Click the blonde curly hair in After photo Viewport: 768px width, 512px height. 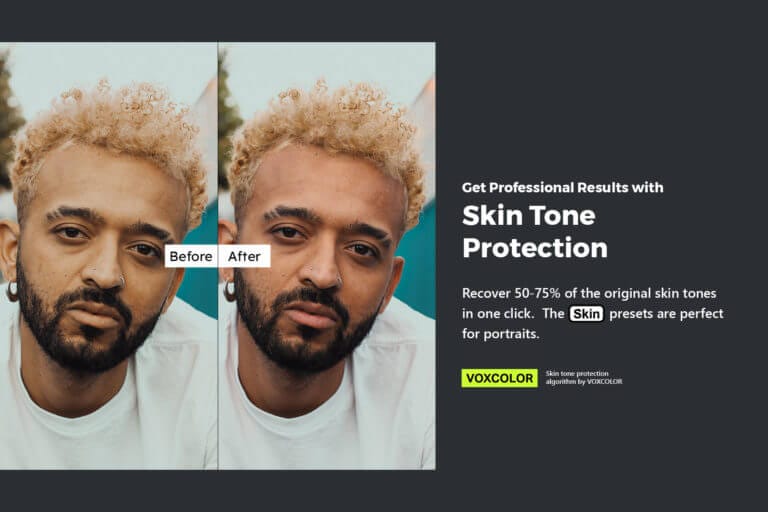[x=327, y=127]
